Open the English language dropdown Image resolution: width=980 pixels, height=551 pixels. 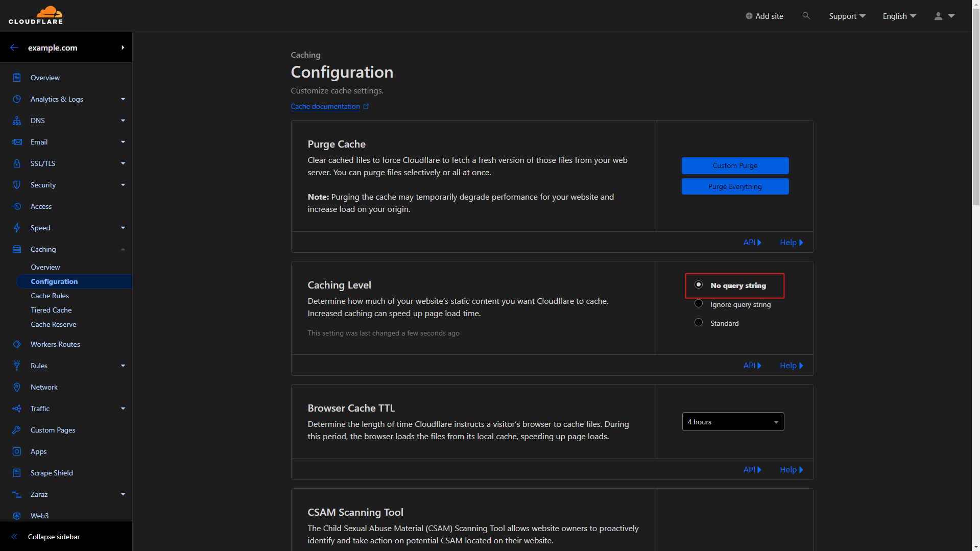(x=899, y=16)
